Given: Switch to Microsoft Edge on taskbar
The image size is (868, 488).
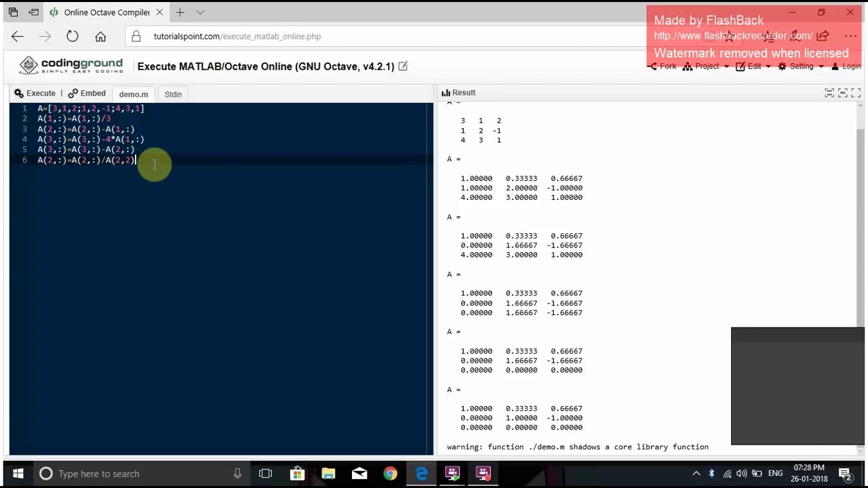Looking at the screenshot, I should click(421, 474).
